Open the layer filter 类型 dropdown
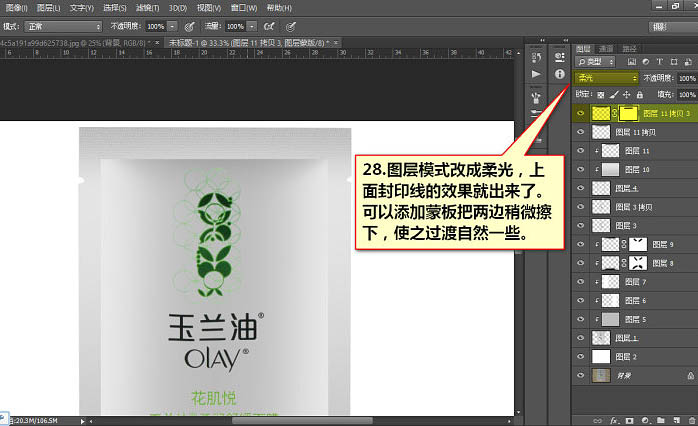 (595, 62)
